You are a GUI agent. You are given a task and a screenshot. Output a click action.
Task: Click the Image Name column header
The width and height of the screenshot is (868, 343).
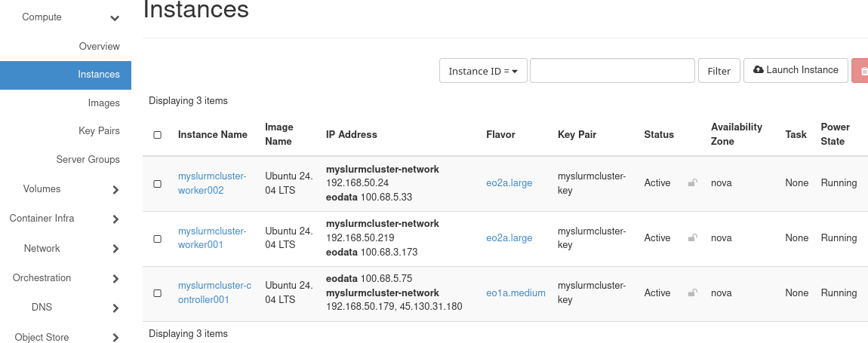tap(279, 134)
